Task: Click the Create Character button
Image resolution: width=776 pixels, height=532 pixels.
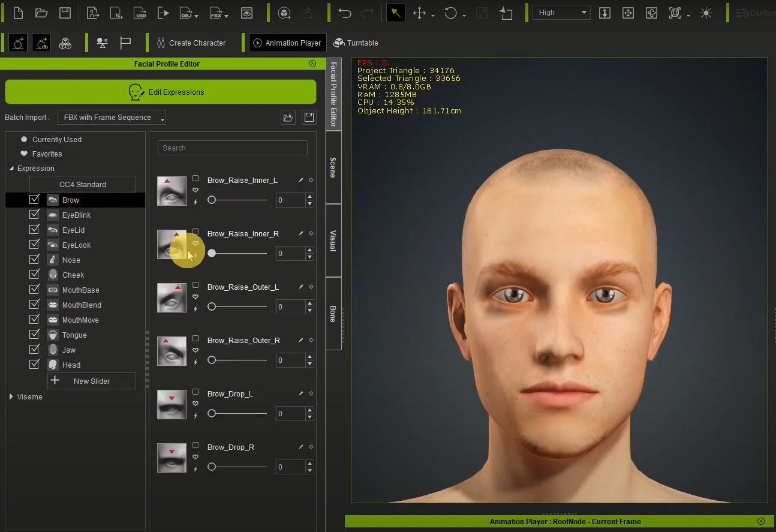Action: point(191,43)
